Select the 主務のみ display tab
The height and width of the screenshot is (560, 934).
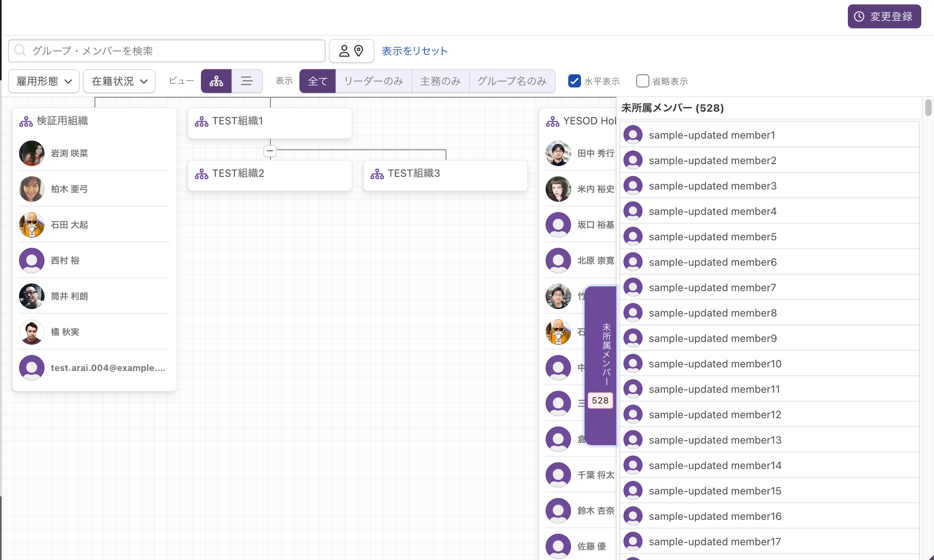pos(440,81)
